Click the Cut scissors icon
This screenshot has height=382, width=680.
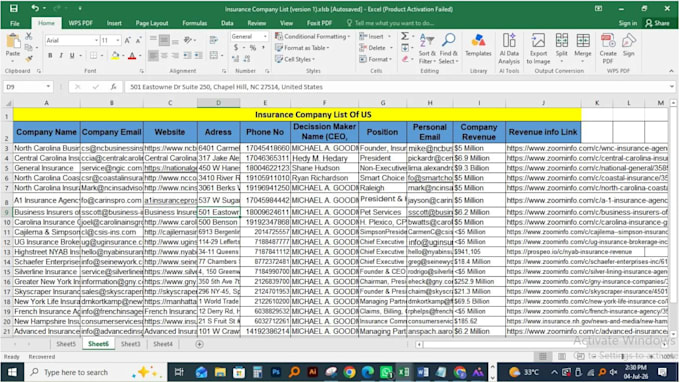(x=29, y=36)
